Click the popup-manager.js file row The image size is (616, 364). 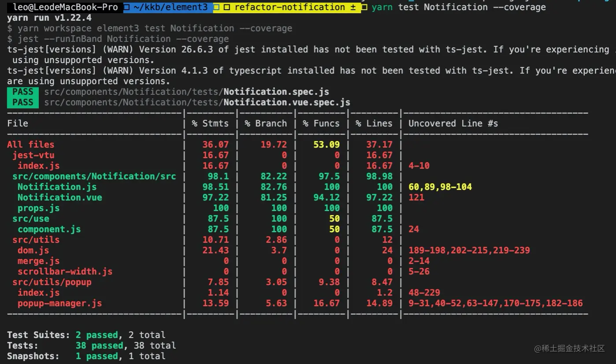60,303
